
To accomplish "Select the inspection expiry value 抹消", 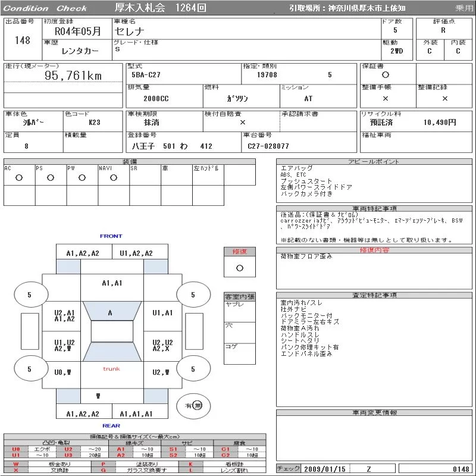I will pyautogui.click(x=151, y=122).
